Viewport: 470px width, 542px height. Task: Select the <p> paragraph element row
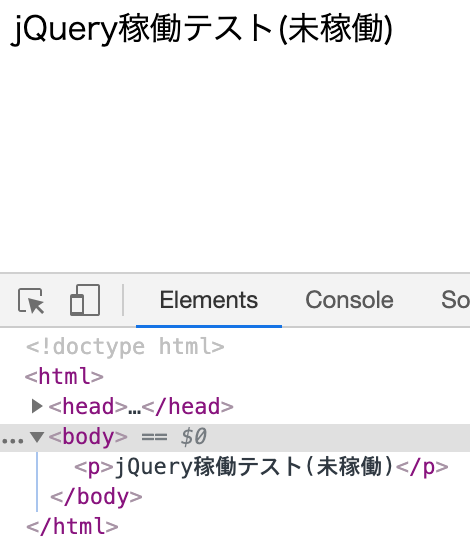(x=261, y=467)
